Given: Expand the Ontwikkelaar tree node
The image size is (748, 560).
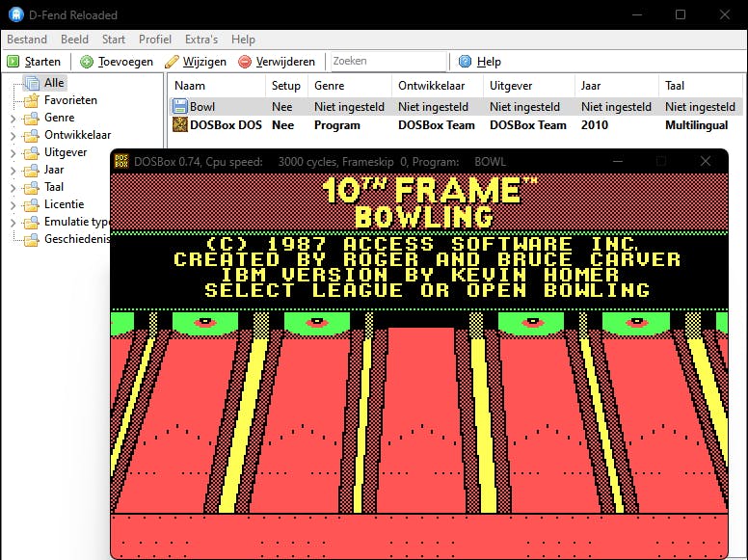Looking at the screenshot, I should pyautogui.click(x=13, y=136).
